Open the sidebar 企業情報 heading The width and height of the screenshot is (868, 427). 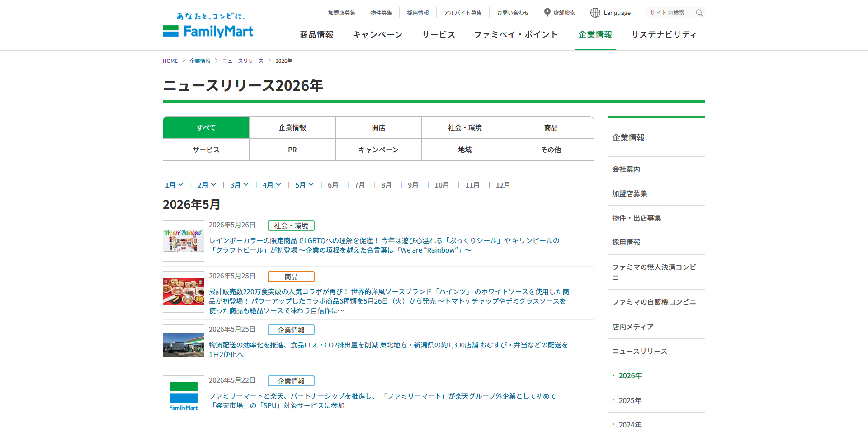[628, 138]
